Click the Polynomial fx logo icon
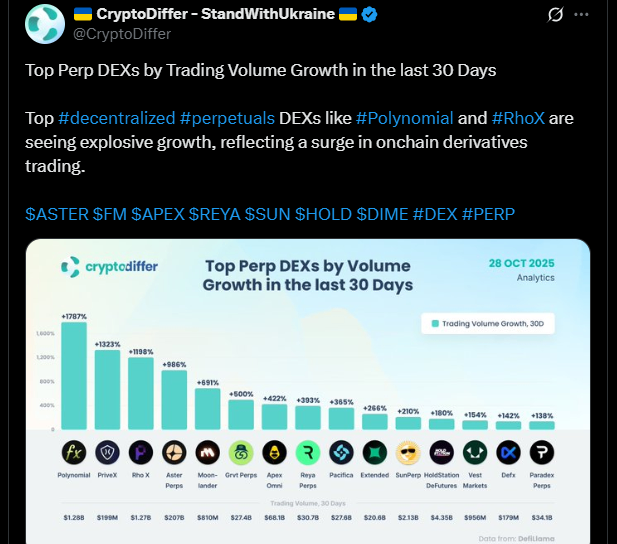Image resolution: width=617 pixels, height=544 pixels. point(73,450)
